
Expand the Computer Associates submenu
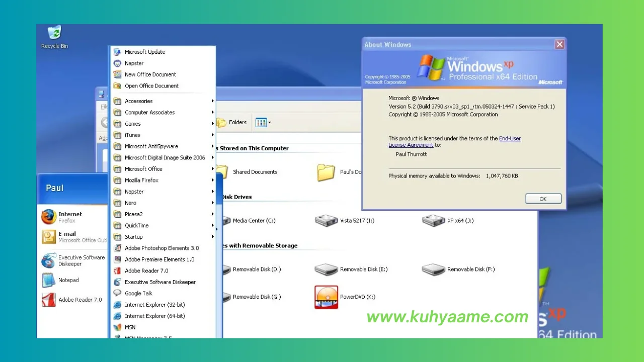(x=164, y=112)
